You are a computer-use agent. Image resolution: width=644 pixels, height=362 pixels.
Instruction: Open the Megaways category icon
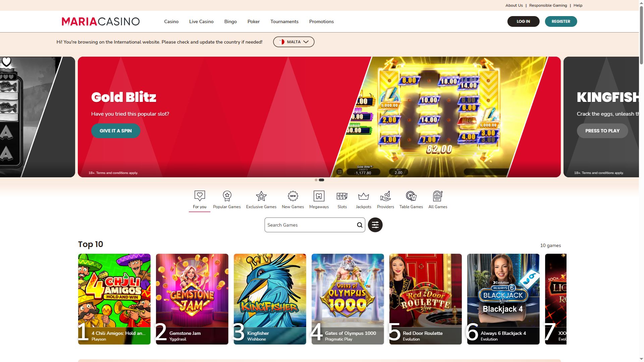tap(319, 196)
